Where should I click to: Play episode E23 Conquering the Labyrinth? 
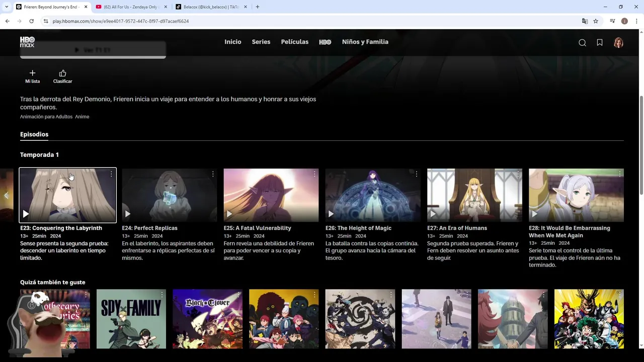click(26, 214)
